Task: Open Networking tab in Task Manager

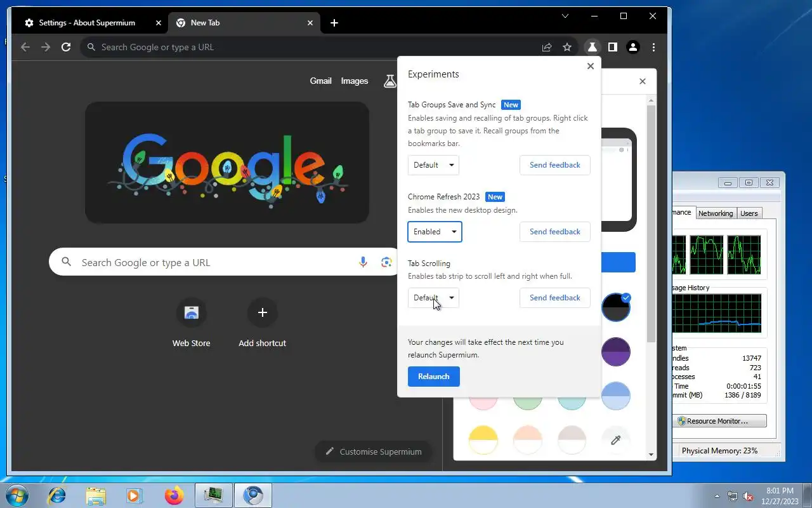Action: click(x=716, y=213)
